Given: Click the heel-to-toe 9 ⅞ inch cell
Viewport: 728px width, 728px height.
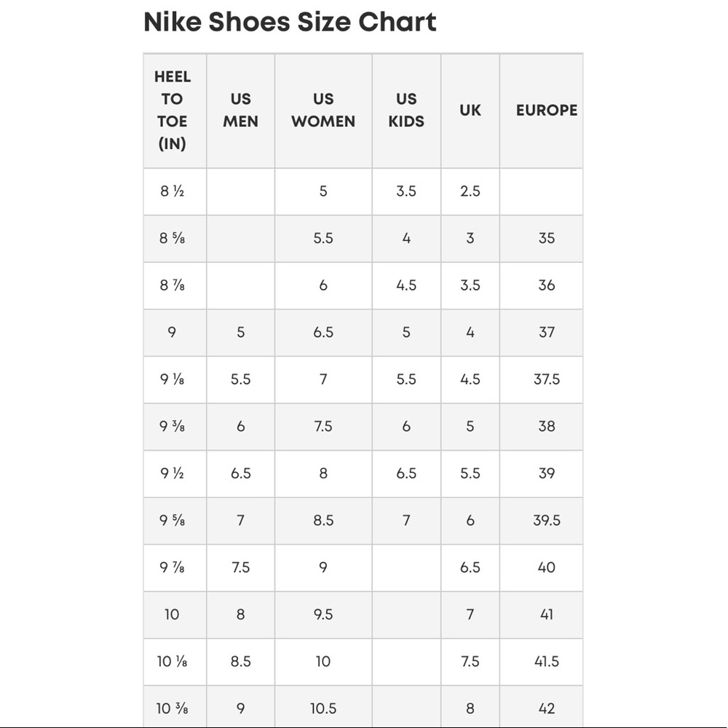Looking at the screenshot, I should pos(172,567).
